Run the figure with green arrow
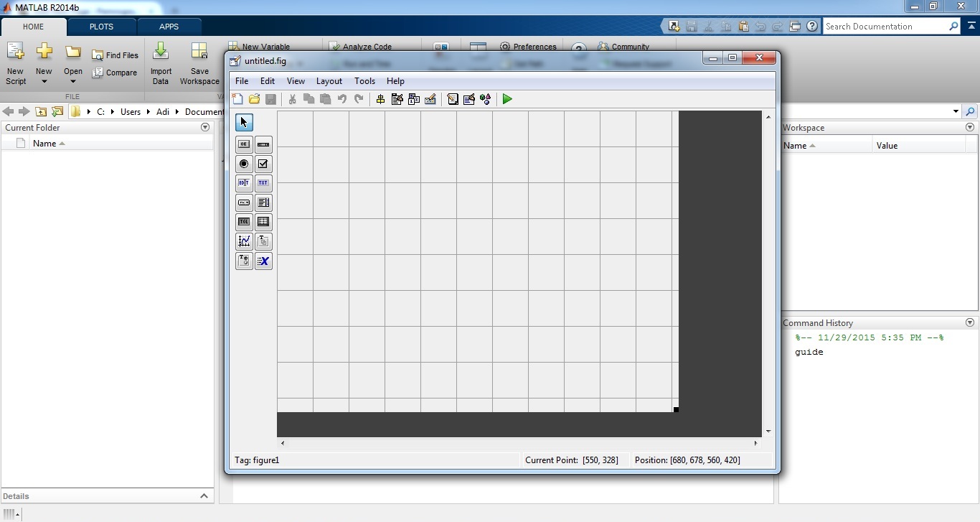Viewport: 980px width, 522px height. tap(507, 99)
